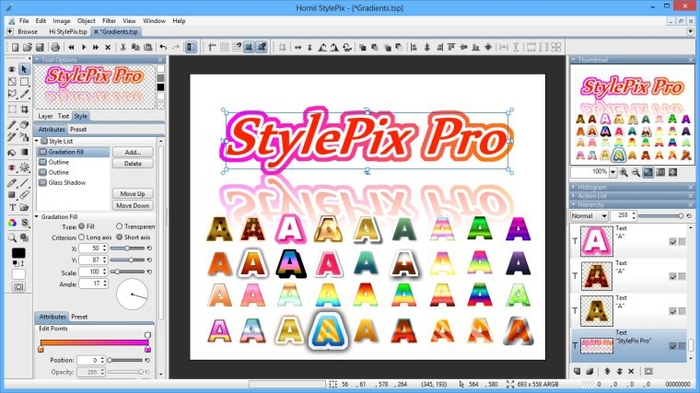This screenshot has width=700, height=393.
Task: Select the Transparent type radio button
Action: pyautogui.click(x=119, y=226)
